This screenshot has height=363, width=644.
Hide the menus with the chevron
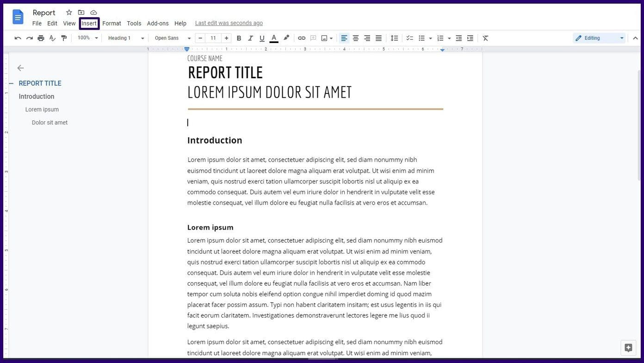(x=635, y=38)
